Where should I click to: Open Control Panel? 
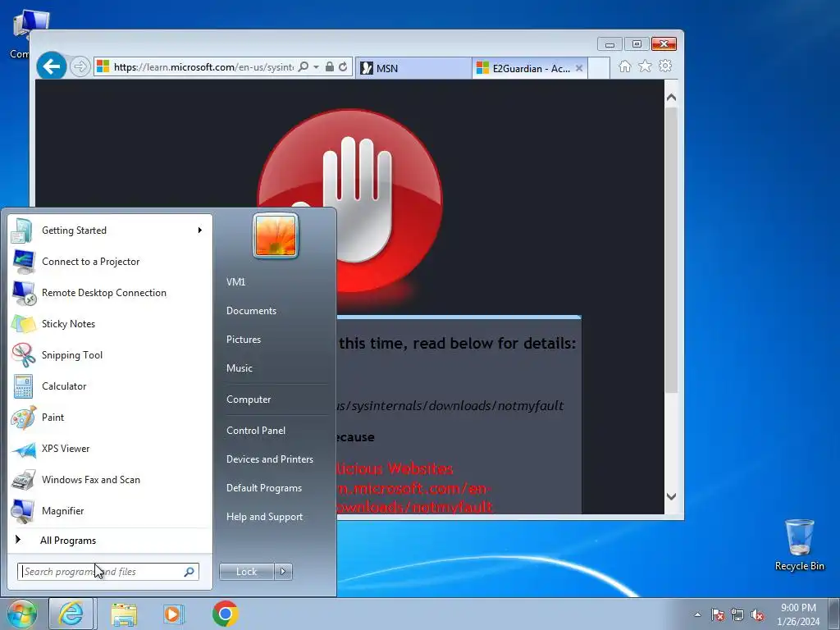tap(256, 431)
